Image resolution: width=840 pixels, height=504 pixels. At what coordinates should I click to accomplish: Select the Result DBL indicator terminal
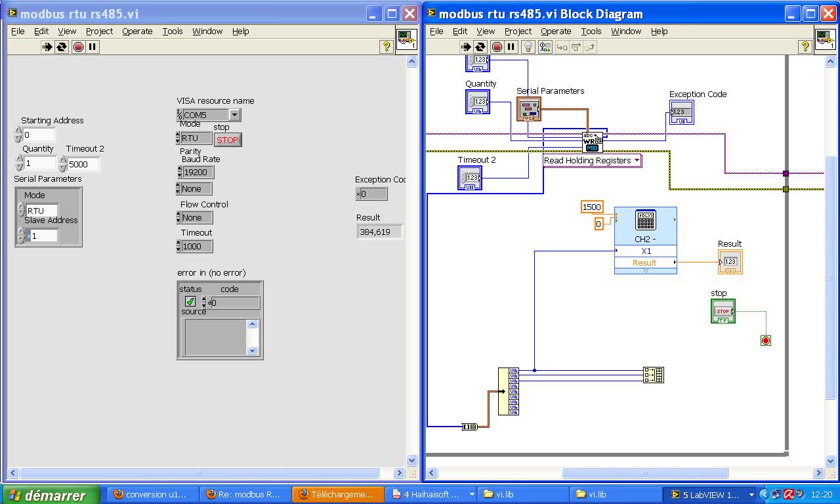point(730,262)
